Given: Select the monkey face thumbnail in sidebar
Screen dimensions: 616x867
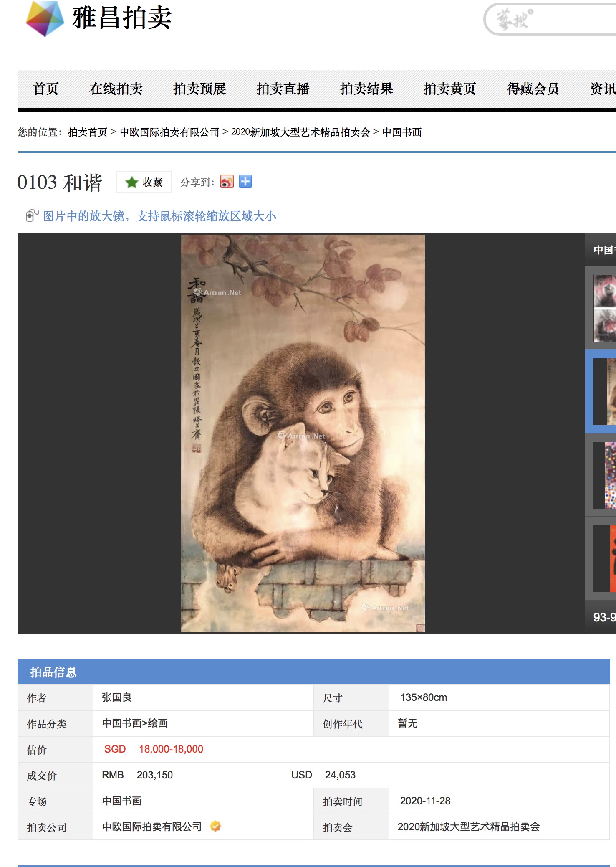Looking at the screenshot, I should point(605,308).
